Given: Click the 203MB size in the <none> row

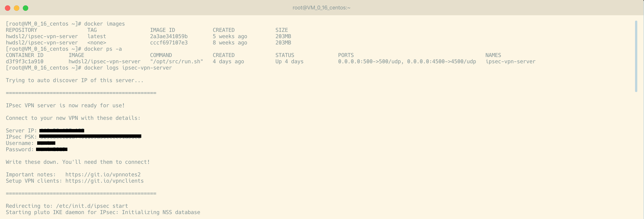Looking at the screenshot, I should coord(283,43).
